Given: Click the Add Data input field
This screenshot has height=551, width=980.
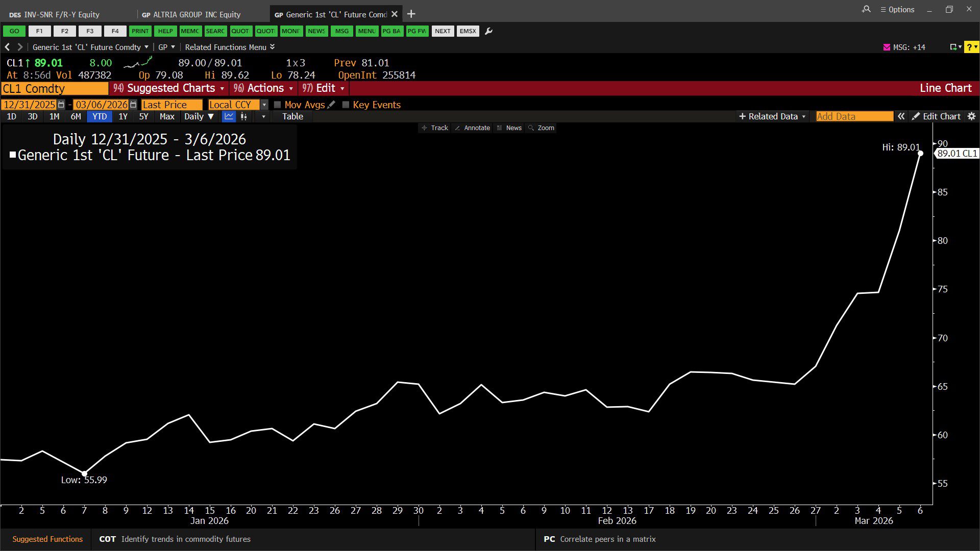Looking at the screenshot, I should point(854,116).
